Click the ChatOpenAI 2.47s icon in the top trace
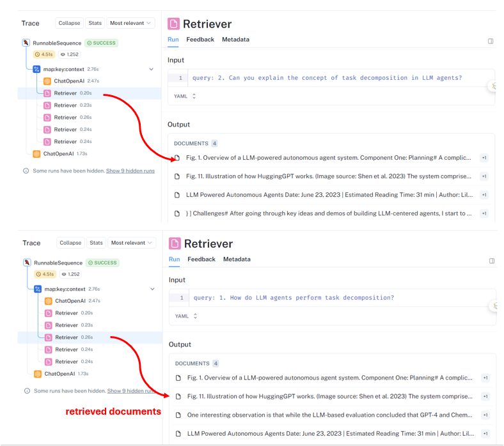This screenshot has height=446, width=504. pyautogui.click(x=47, y=81)
